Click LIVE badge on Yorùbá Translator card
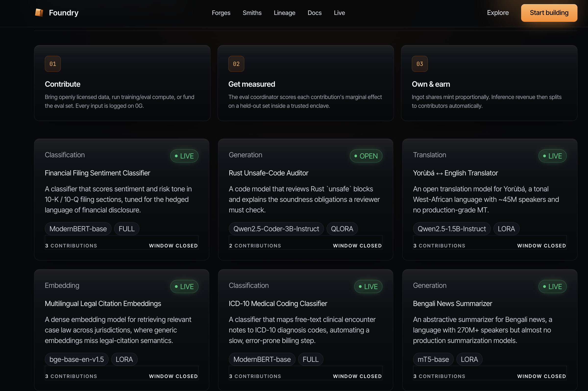 point(552,156)
